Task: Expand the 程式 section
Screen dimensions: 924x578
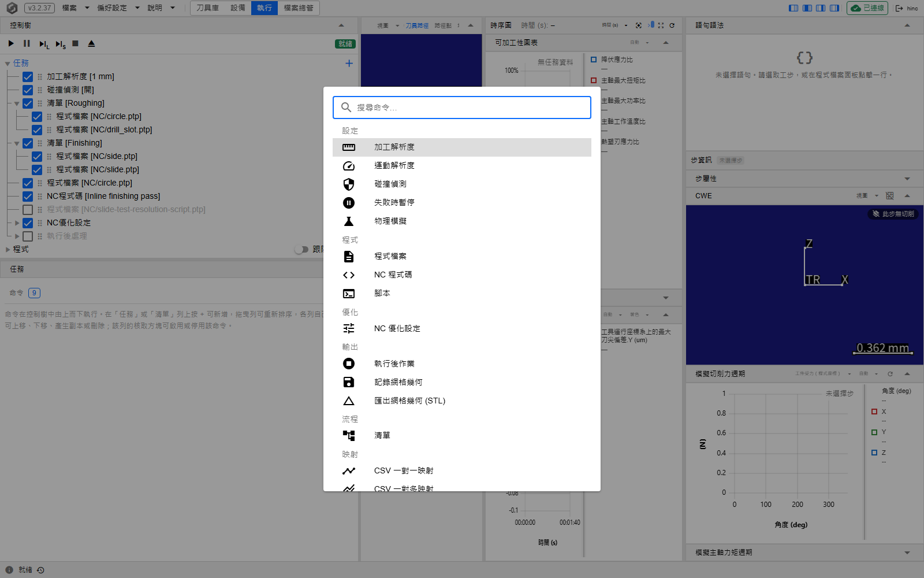Action: click(x=8, y=250)
